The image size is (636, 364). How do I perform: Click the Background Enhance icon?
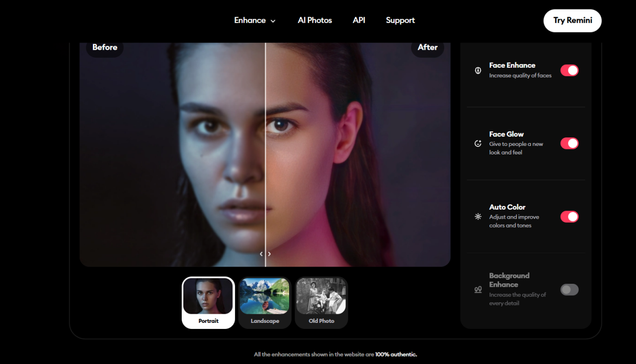pos(478,289)
